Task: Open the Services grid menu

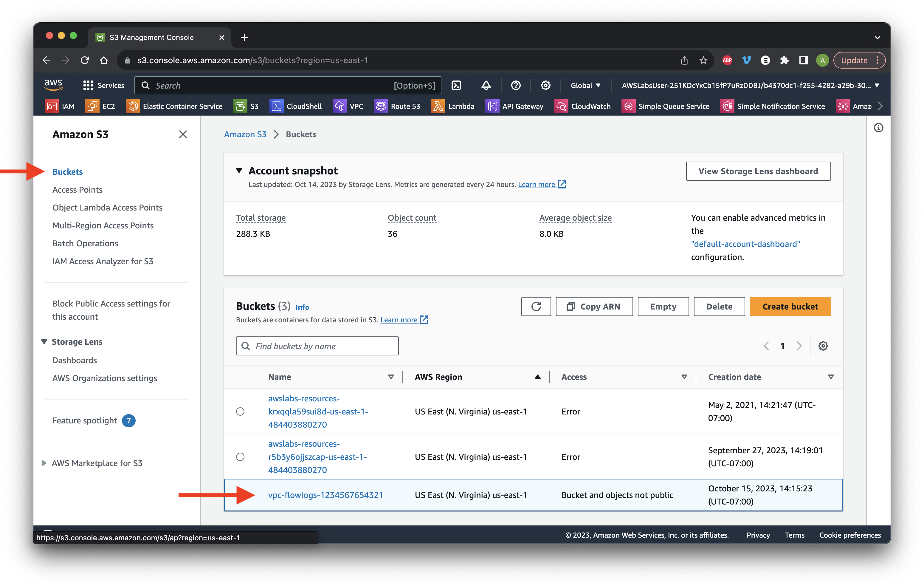Action: pos(104,85)
